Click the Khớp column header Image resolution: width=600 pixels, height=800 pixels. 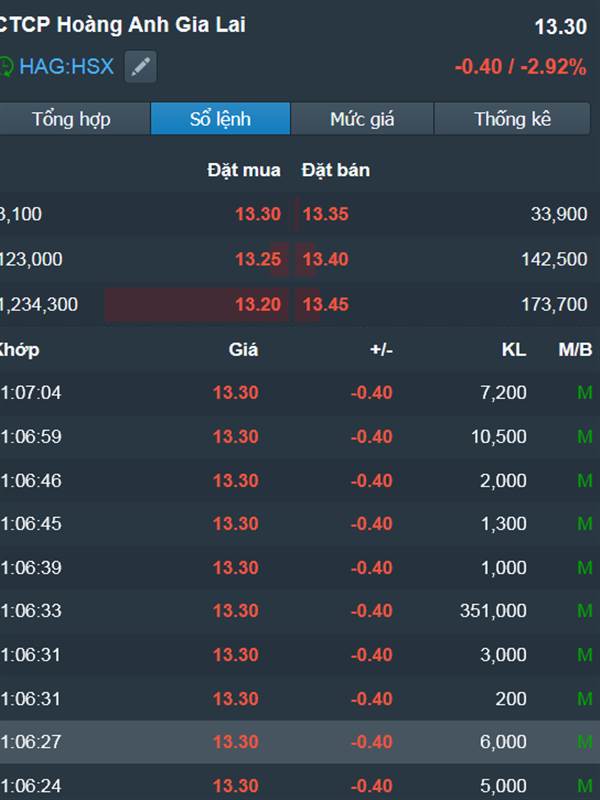pos(19,350)
